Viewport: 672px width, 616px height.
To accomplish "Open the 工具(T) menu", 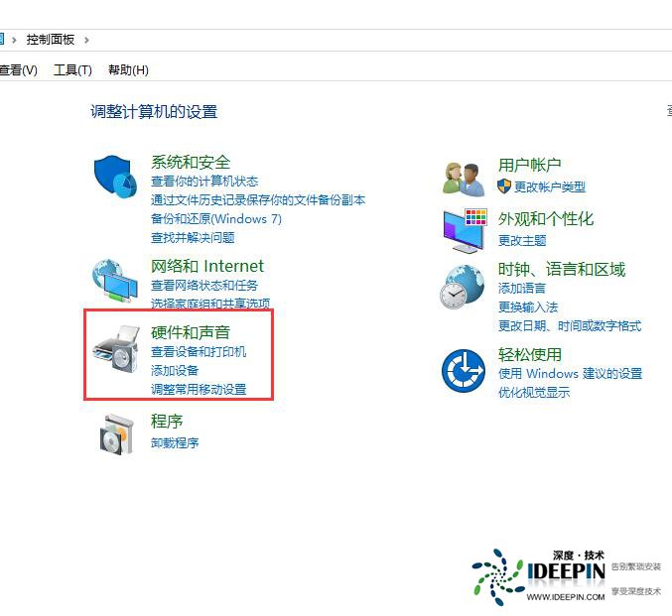I will click(x=72, y=69).
